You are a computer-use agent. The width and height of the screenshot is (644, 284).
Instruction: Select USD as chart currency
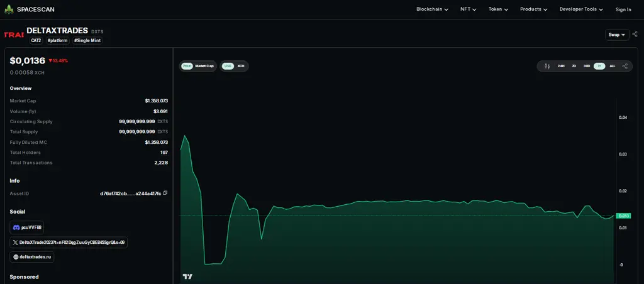(228, 66)
